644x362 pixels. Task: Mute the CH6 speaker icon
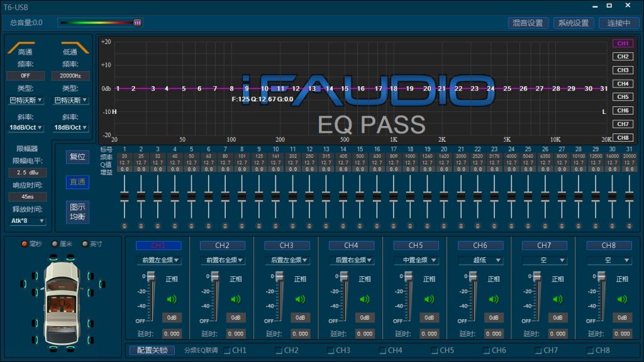click(x=494, y=299)
